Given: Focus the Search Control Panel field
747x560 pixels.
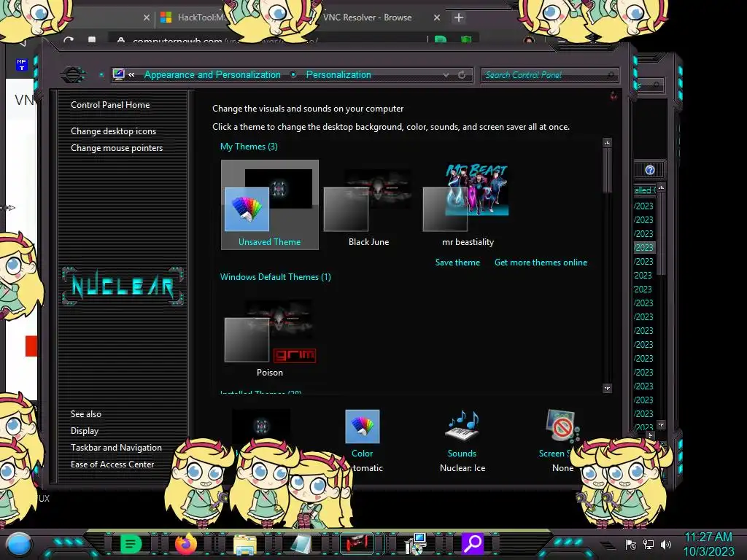Looking at the screenshot, I should (550, 75).
